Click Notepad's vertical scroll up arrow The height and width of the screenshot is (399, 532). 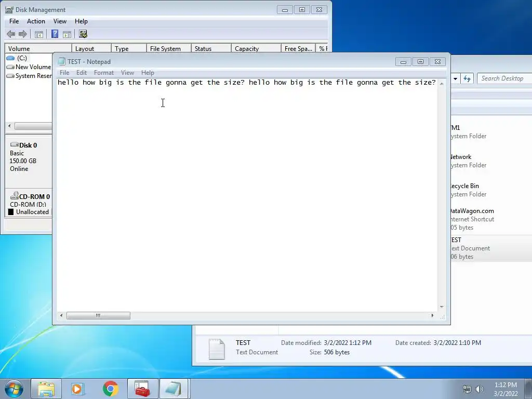(x=442, y=84)
